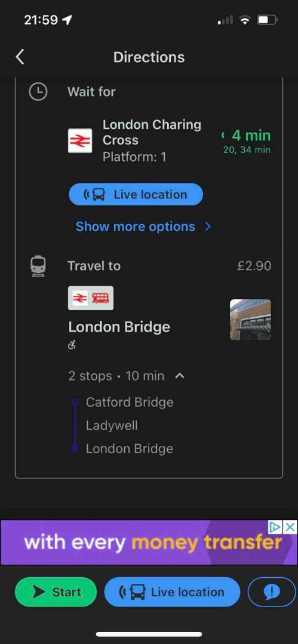Tap the wheelchair accessibility icon
Image resolution: width=298 pixels, height=644 pixels.
tap(72, 345)
